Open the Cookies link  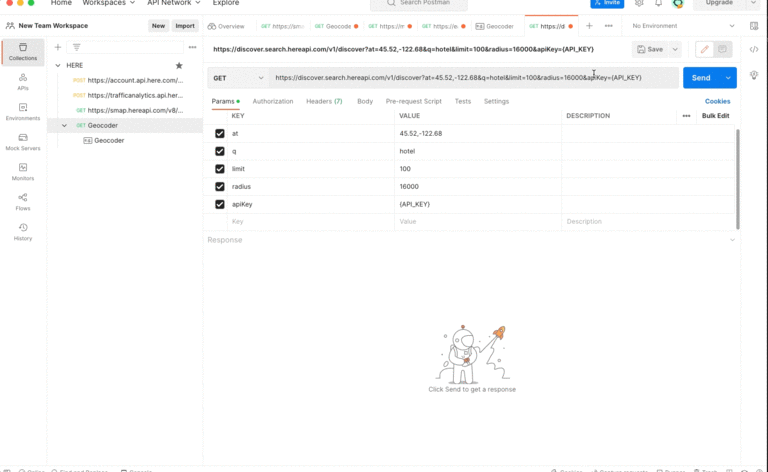717,101
